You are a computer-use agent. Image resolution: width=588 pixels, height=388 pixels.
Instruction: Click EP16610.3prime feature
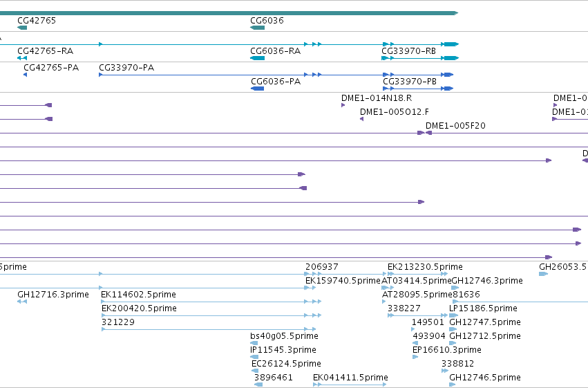pos(446,351)
